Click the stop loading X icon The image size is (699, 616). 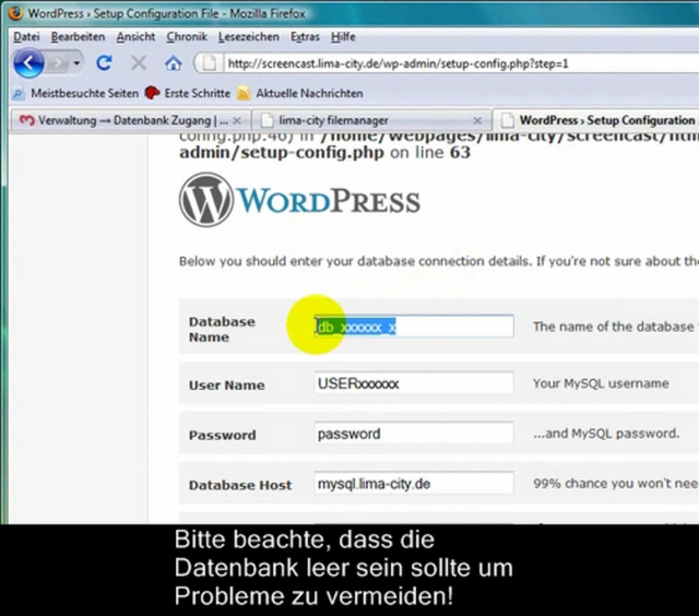(x=139, y=63)
